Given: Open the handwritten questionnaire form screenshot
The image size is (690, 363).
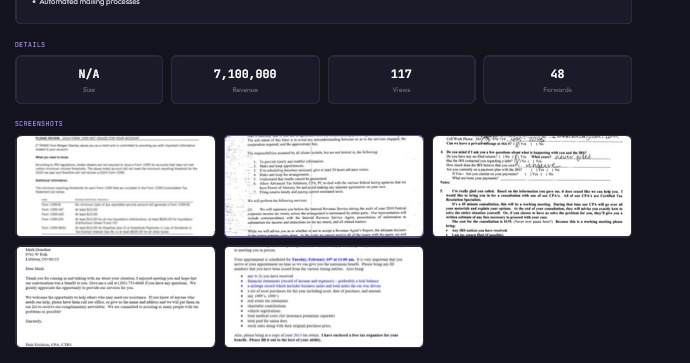Looking at the screenshot, I should [532, 186].
